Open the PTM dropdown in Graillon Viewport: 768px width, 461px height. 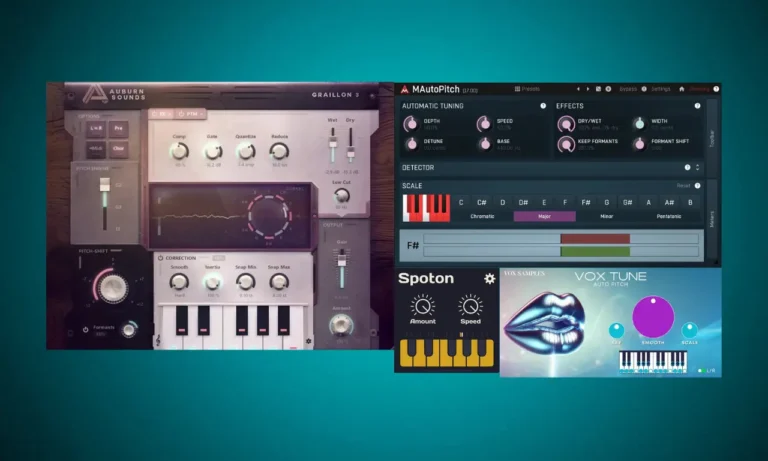coord(191,114)
